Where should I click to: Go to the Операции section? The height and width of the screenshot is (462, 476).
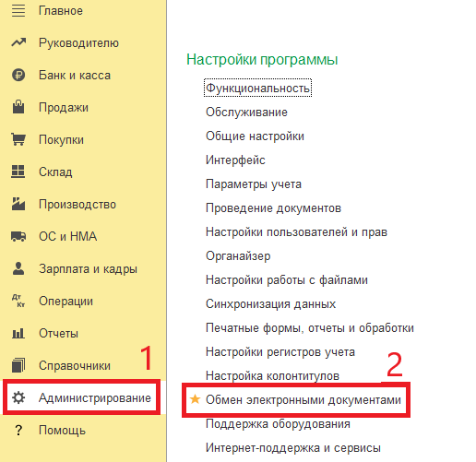(65, 302)
